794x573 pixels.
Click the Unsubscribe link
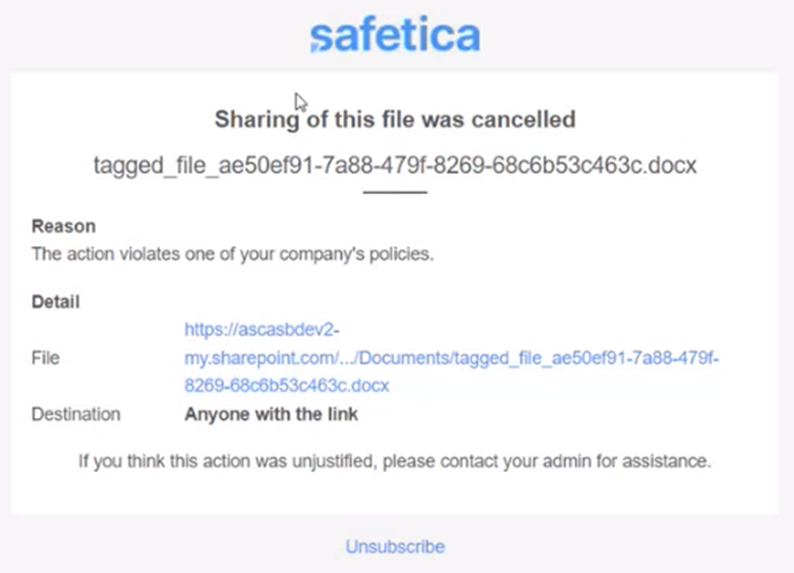point(395,547)
